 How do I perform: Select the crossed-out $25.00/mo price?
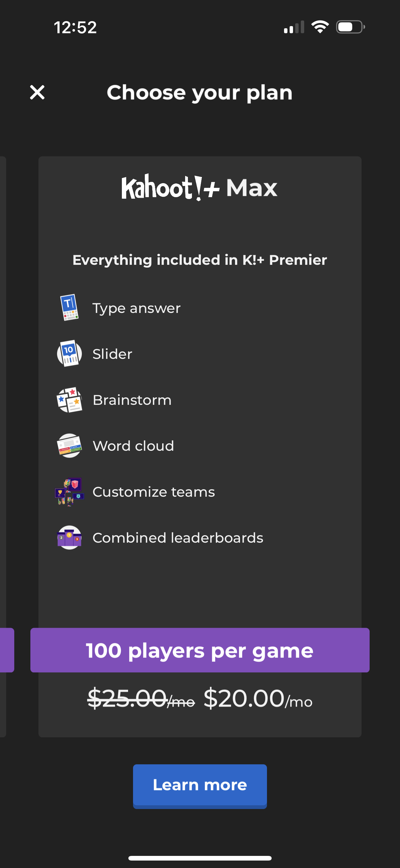[141, 701]
